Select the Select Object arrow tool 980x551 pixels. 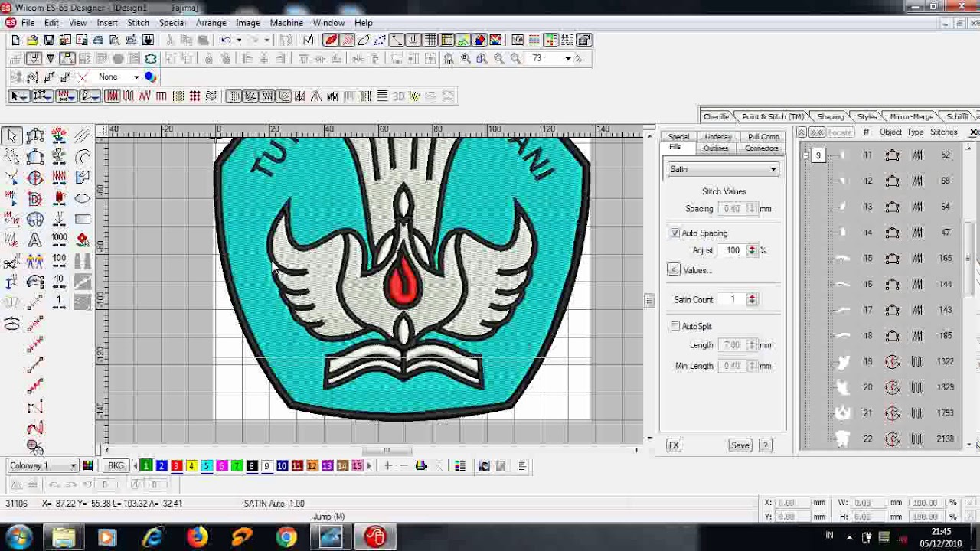[11, 136]
